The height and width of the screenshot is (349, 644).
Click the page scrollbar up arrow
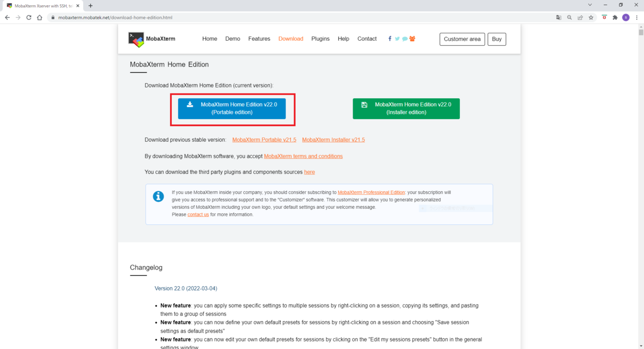(x=641, y=27)
